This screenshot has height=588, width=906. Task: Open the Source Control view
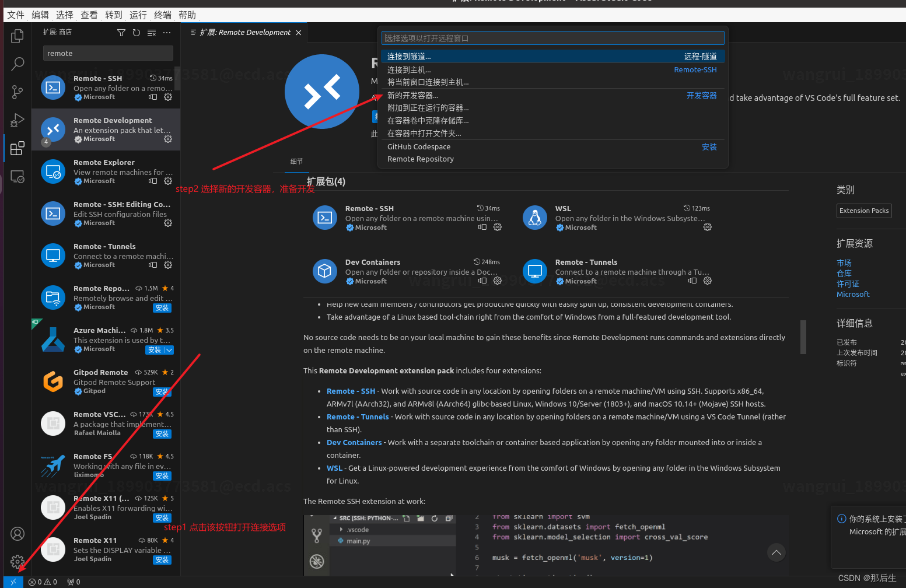pyautogui.click(x=18, y=92)
